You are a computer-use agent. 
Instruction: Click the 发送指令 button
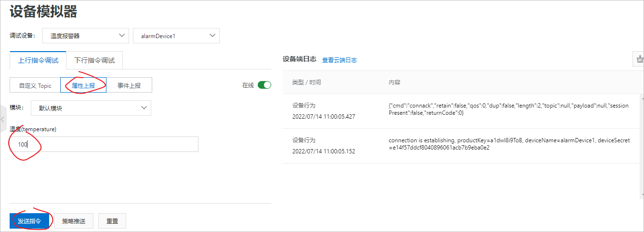point(29,221)
